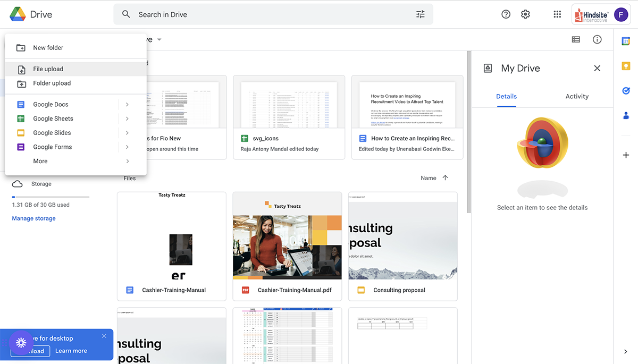
Task: Expand the More submenu arrow
Action: click(127, 161)
